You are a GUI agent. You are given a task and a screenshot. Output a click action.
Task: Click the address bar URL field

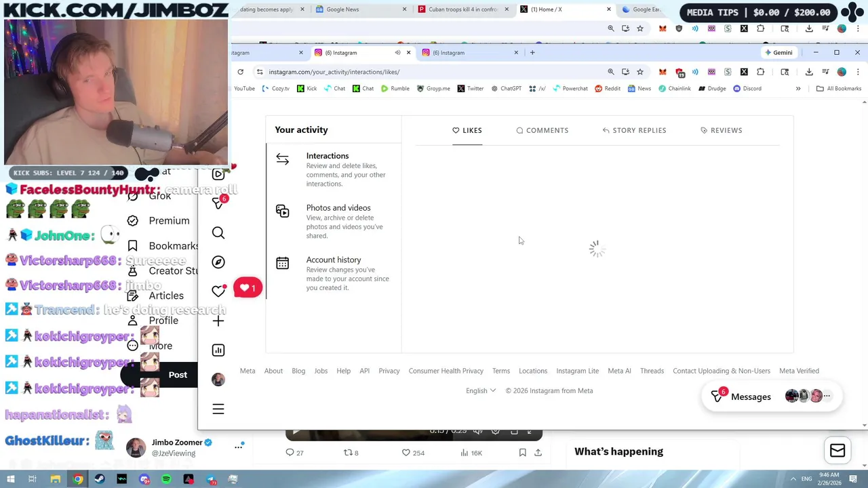(x=434, y=72)
